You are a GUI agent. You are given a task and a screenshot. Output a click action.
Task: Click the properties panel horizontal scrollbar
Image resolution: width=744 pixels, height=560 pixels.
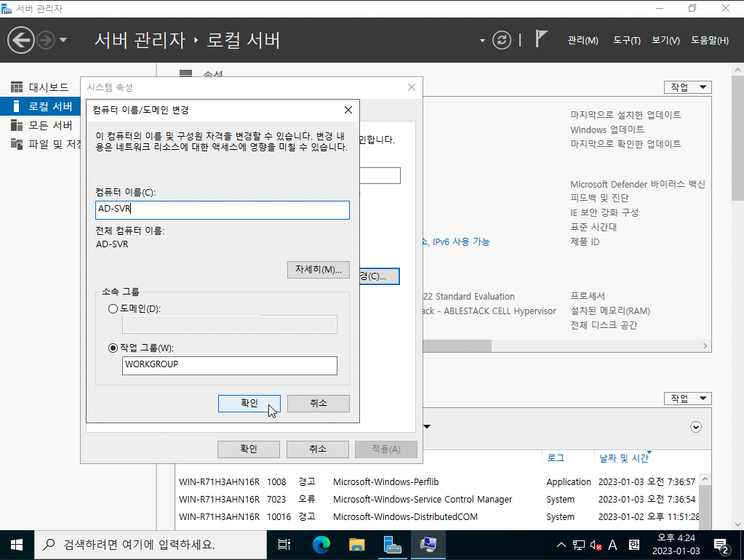tap(457, 346)
